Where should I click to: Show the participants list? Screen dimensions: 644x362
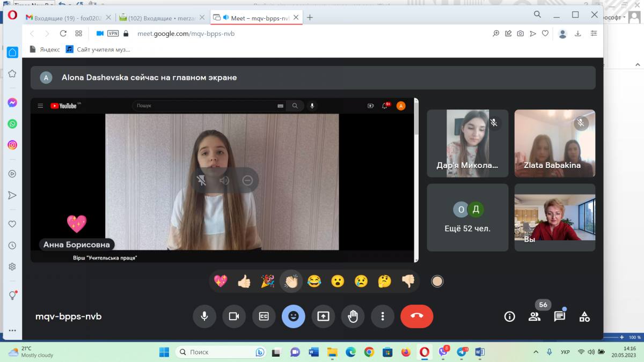pyautogui.click(x=534, y=316)
